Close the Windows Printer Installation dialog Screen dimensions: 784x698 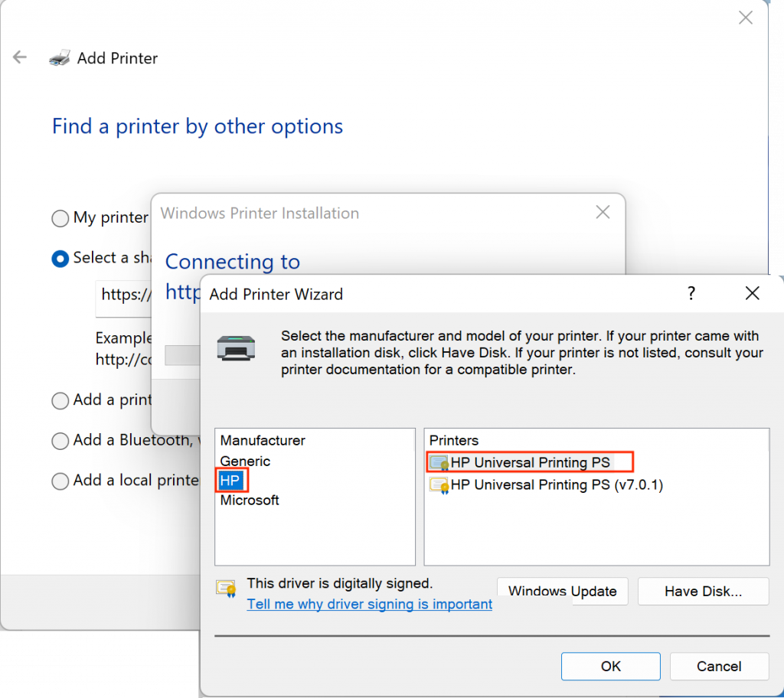click(x=603, y=213)
